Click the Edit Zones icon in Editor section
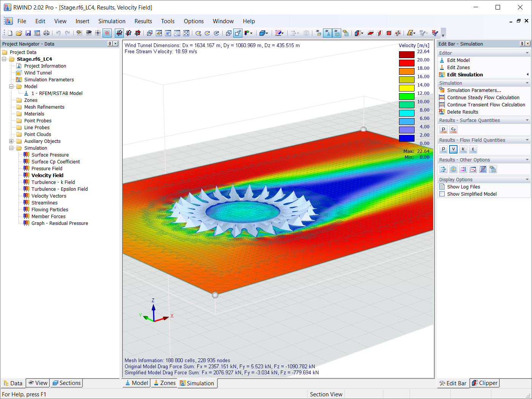This screenshot has width=532, height=399. click(442, 67)
